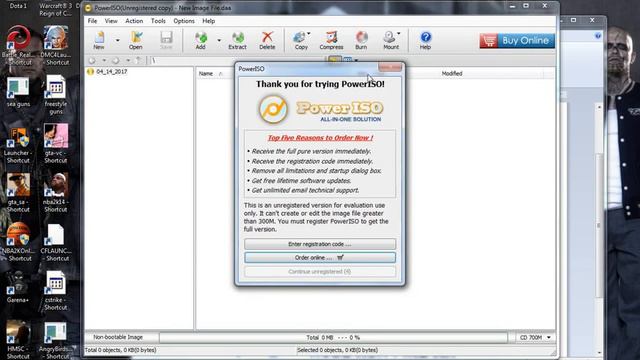Image resolution: width=640 pixels, height=360 pixels.
Task: Open the Action menu
Action: click(134, 21)
